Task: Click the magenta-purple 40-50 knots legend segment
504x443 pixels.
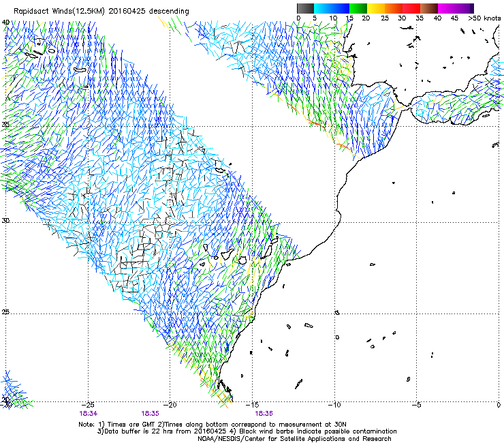Action: [456, 8]
